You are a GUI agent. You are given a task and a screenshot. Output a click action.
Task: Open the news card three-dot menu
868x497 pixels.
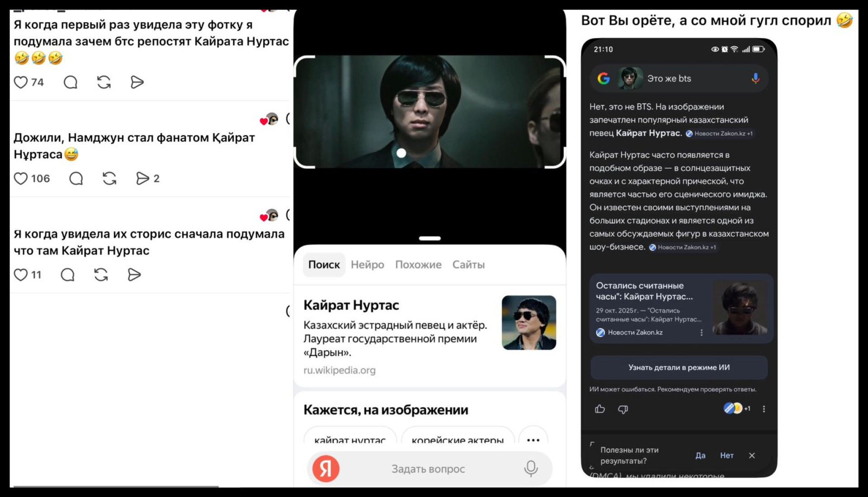point(702,333)
